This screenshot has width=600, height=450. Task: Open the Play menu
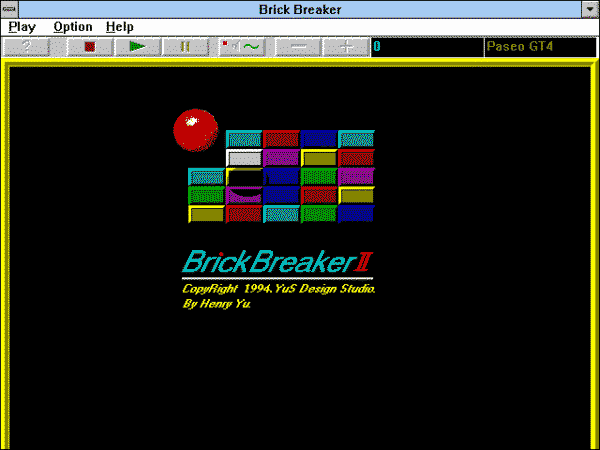(x=22, y=27)
